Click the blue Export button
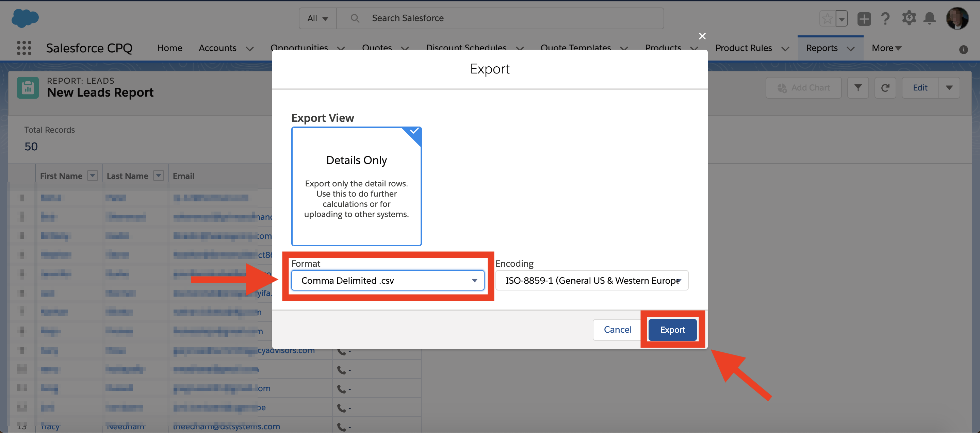Image resolution: width=980 pixels, height=433 pixels. click(x=673, y=330)
